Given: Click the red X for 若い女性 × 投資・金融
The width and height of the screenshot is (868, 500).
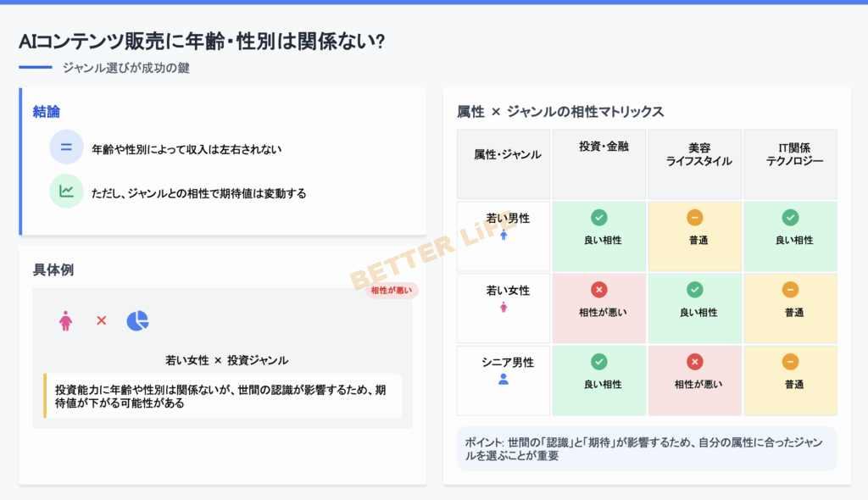Looking at the screenshot, I should (x=599, y=290).
